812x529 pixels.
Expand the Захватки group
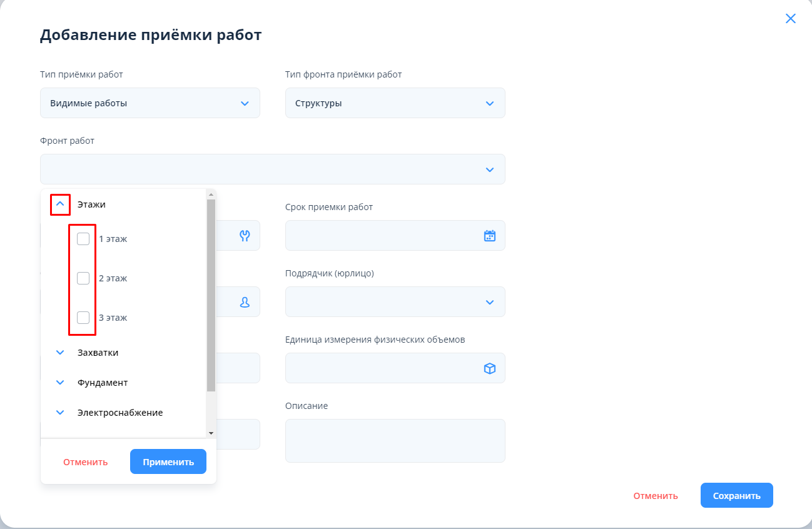point(60,353)
